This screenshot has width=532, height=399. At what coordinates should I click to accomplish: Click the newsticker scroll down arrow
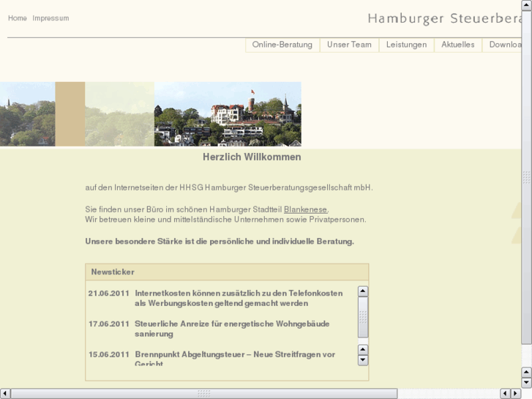(363, 360)
